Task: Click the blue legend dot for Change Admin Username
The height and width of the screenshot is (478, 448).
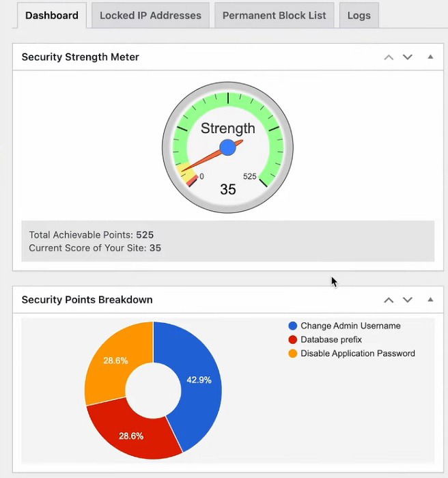Action: tap(293, 326)
